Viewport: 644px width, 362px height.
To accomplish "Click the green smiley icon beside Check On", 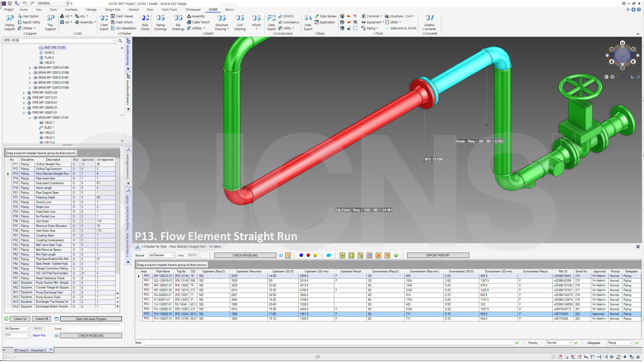I will coord(6,319).
